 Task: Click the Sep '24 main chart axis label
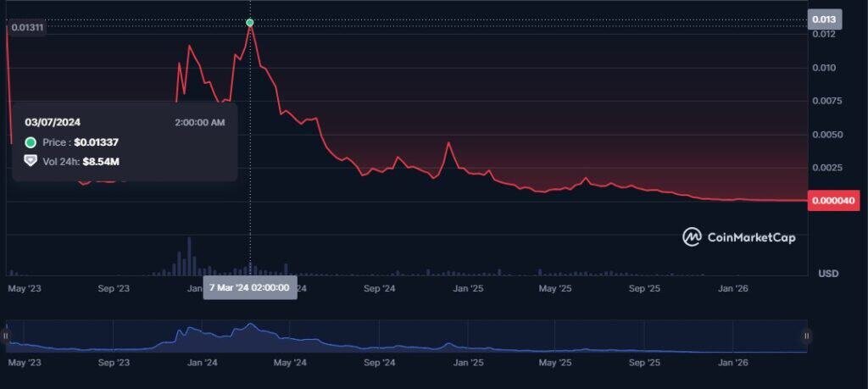point(380,288)
